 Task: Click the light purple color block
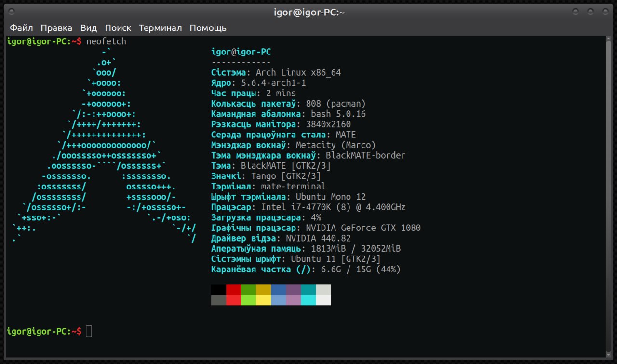click(x=293, y=300)
